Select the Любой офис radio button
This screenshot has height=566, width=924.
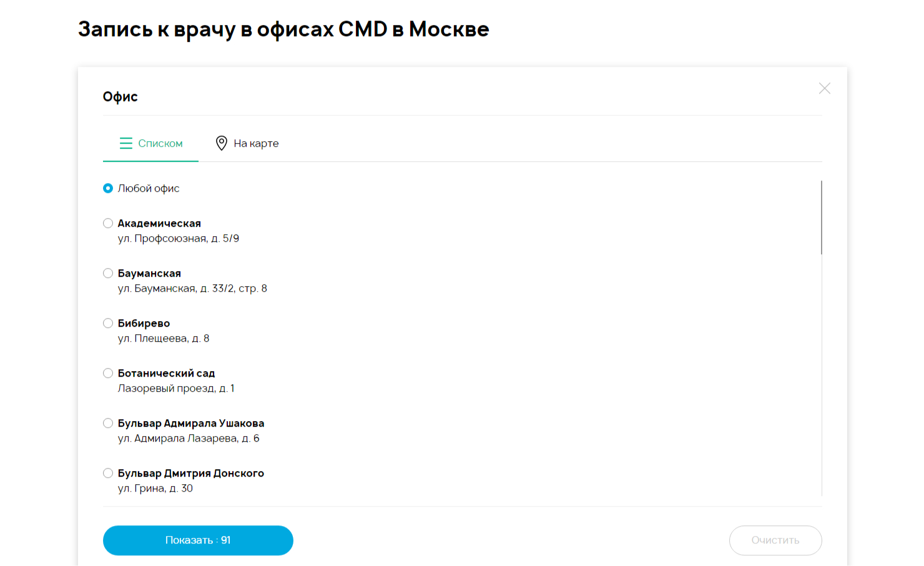[108, 188]
